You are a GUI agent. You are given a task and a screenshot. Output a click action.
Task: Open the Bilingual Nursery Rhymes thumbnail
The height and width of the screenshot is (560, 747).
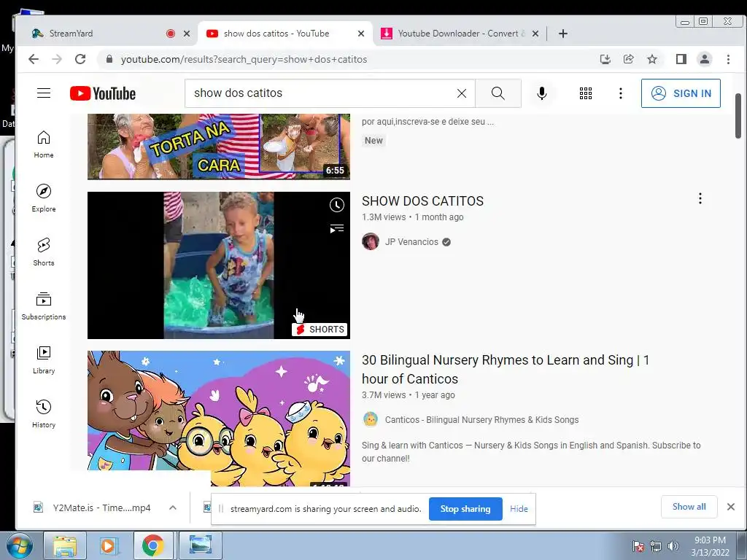[x=219, y=419]
